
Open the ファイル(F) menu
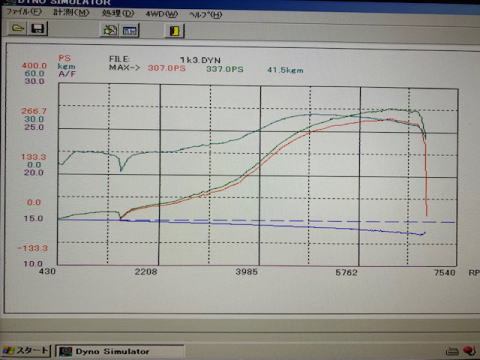24,12
